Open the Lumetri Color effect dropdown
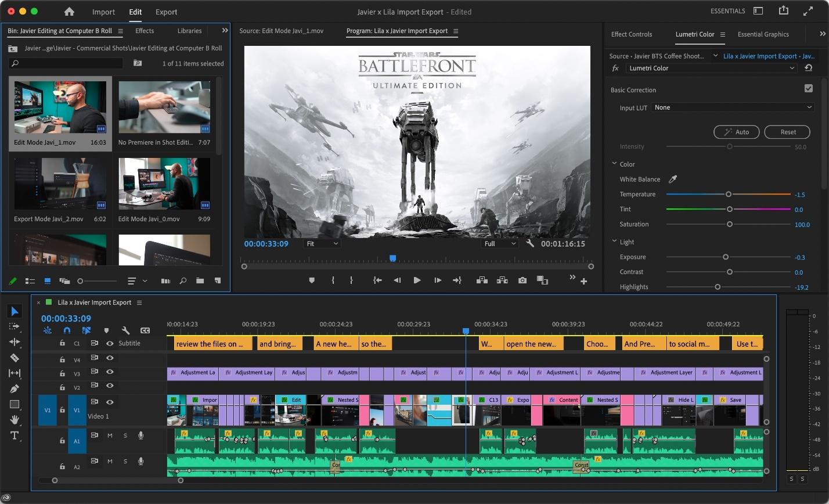The width and height of the screenshot is (829, 504). coord(711,68)
